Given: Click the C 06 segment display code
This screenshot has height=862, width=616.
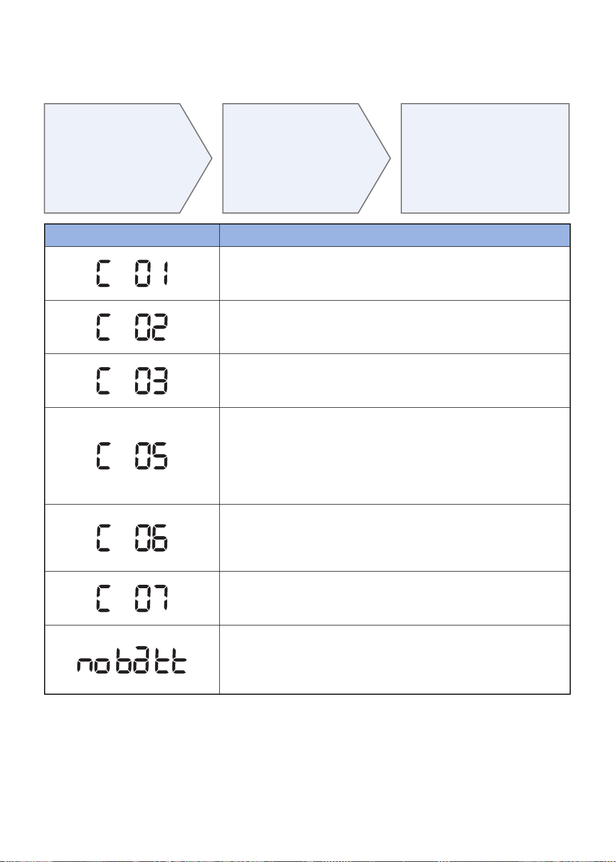Looking at the screenshot, I should click(132, 538).
